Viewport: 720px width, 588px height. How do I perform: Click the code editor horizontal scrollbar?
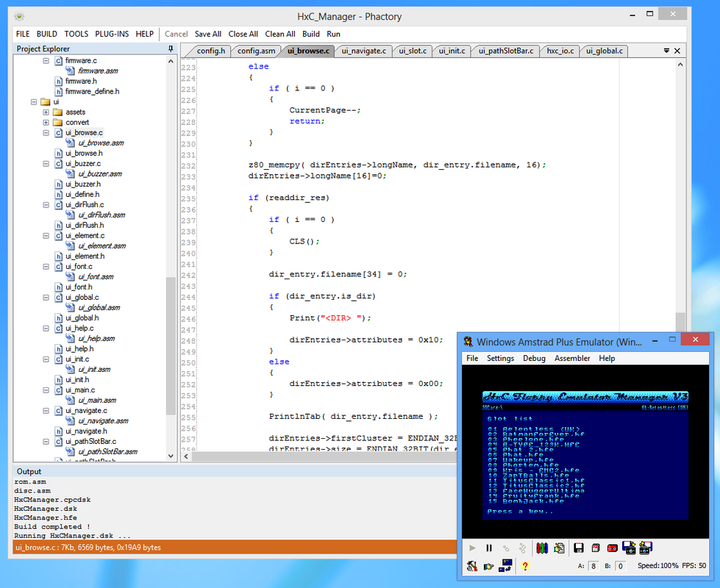pos(324,456)
